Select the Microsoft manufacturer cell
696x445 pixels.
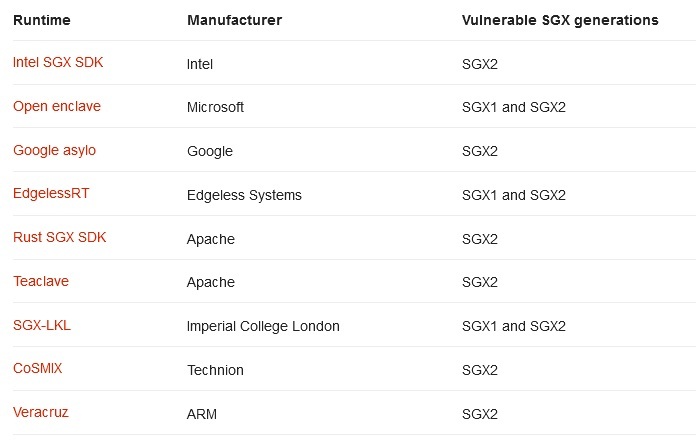(x=215, y=107)
